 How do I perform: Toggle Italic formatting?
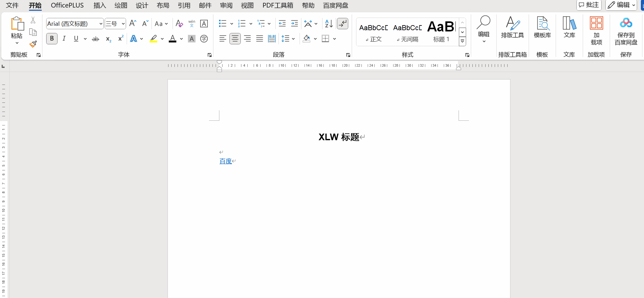[64, 39]
